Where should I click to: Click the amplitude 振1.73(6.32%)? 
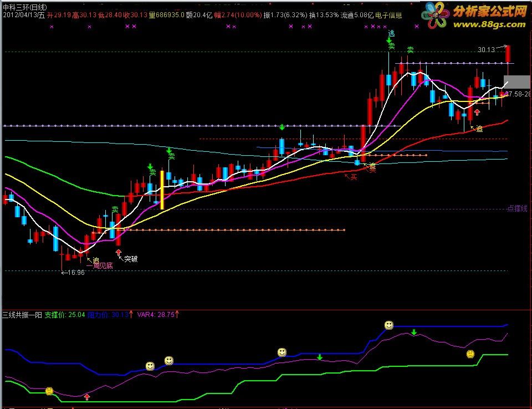pos(285,16)
